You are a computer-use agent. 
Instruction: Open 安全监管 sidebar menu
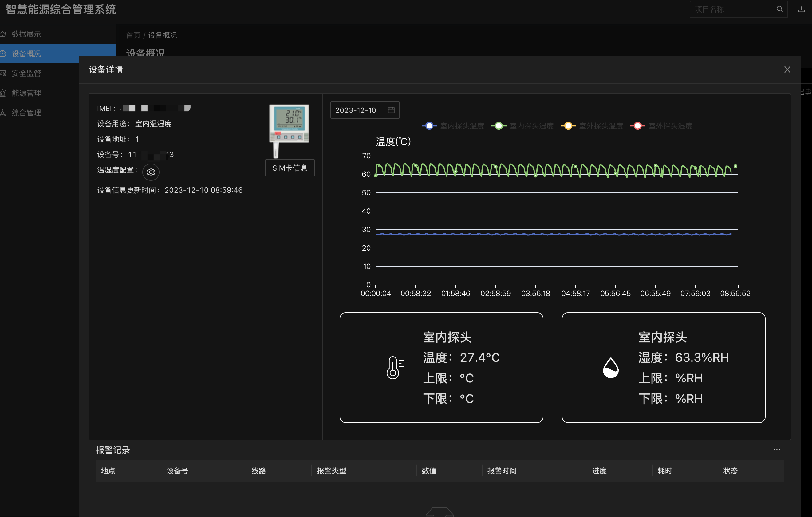26,73
